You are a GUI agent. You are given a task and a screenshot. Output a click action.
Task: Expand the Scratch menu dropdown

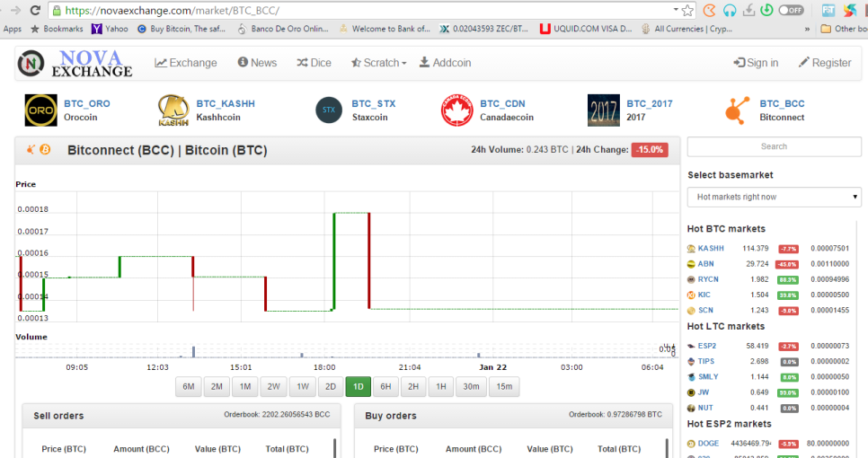(378, 63)
